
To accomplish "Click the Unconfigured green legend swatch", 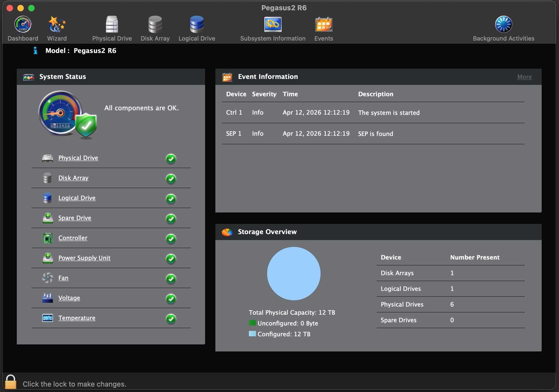I will point(252,323).
